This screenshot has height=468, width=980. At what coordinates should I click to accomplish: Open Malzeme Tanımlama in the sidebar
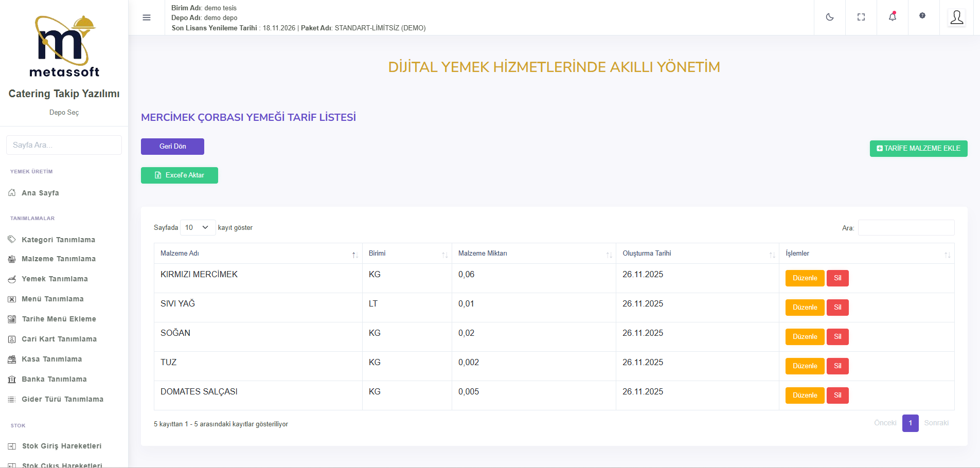click(x=58, y=259)
